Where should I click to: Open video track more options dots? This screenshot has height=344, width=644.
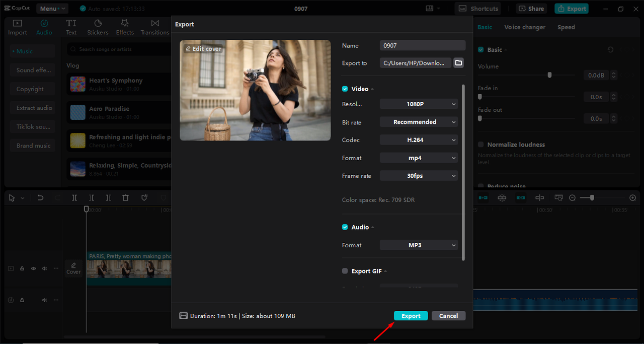coord(56,268)
